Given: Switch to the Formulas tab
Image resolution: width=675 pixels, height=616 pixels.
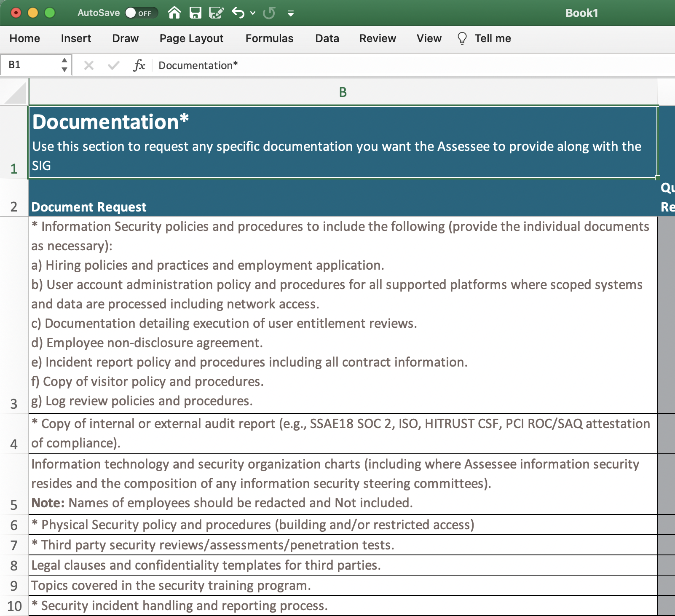Looking at the screenshot, I should 270,38.
